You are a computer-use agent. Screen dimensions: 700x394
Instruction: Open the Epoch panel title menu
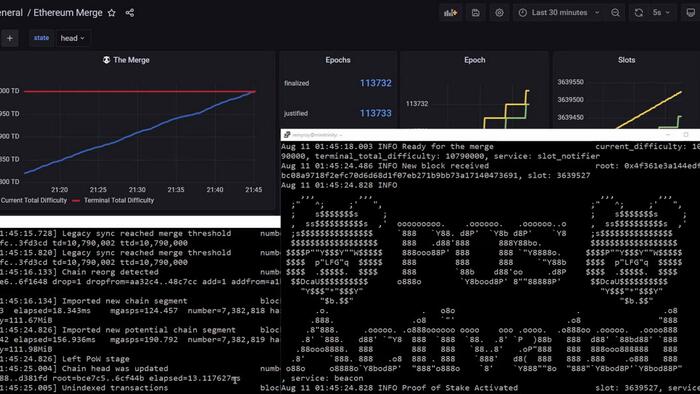tap(475, 60)
